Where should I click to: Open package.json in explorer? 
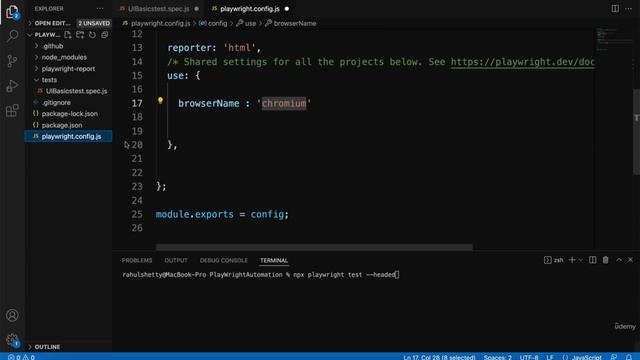point(62,125)
